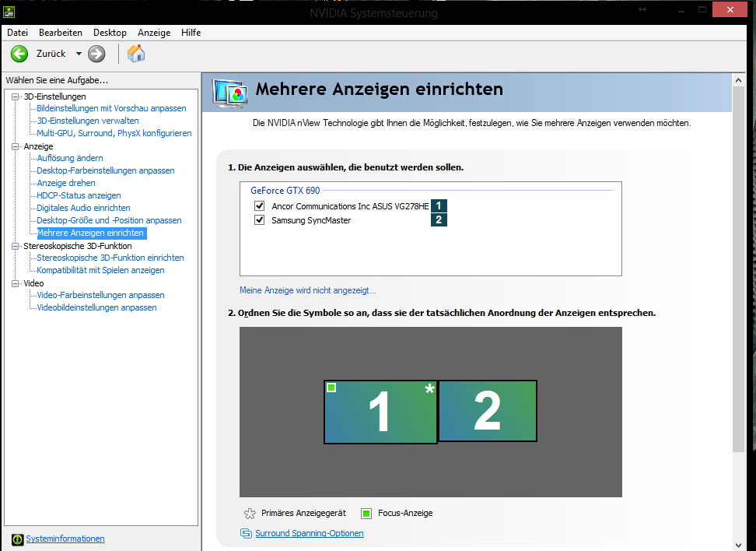The height and width of the screenshot is (551, 756).
Task: Click the GeForce GTX 690 group label
Action: (x=285, y=191)
